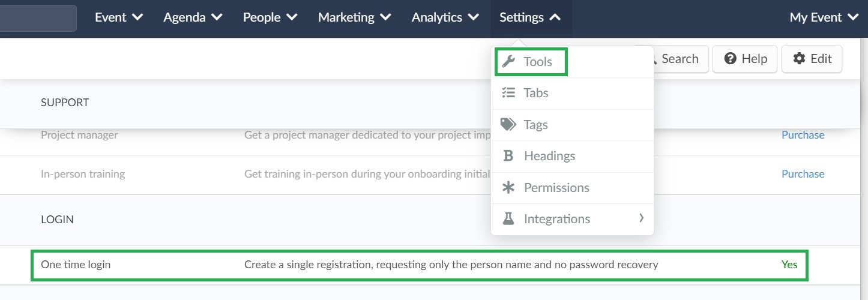Click Purchase link for In-person training

pyautogui.click(x=803, y=174)
